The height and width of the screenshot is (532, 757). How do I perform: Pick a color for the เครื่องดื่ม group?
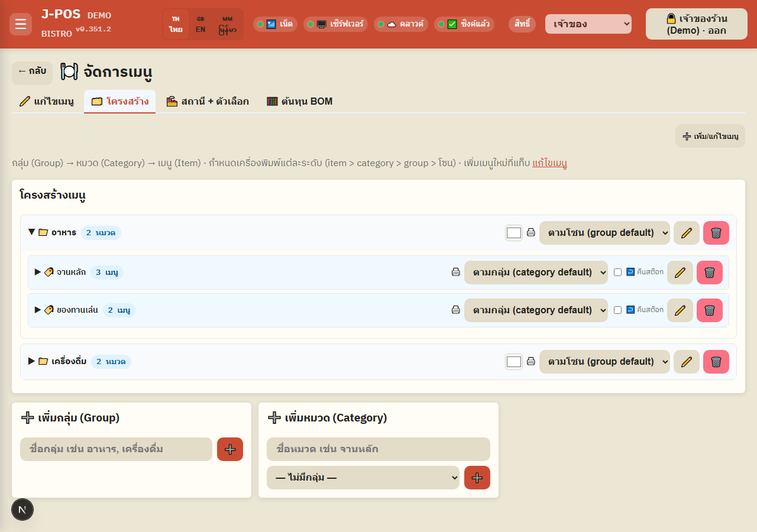coord(514,362)
